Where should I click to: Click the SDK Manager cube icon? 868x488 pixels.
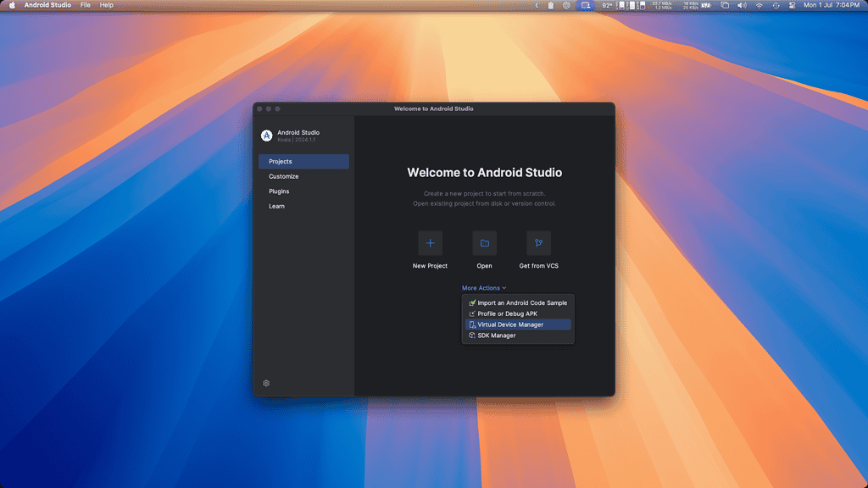472,335
